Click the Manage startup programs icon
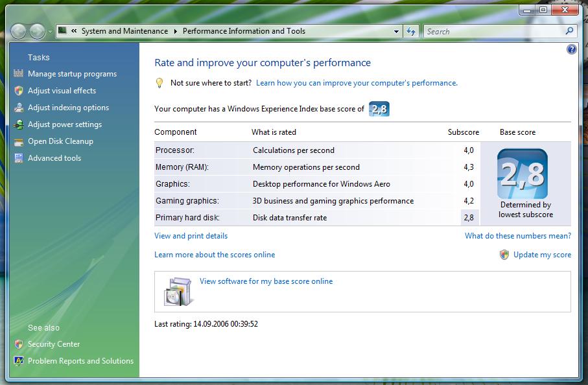The image size is (588, 385). point(18,73)
